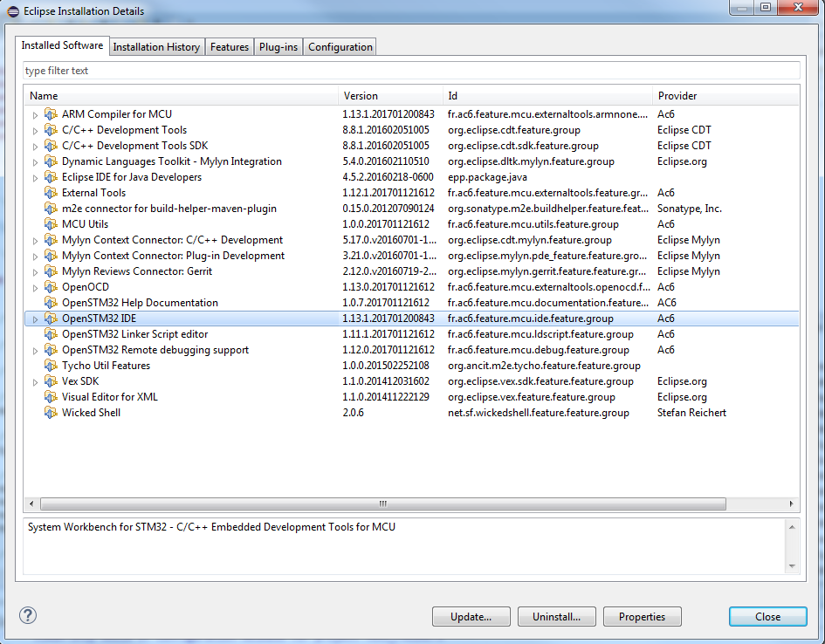Click the description pane scroll-down arrow
The height and width of the screenshot is (644, 825).
click(792, 566)
